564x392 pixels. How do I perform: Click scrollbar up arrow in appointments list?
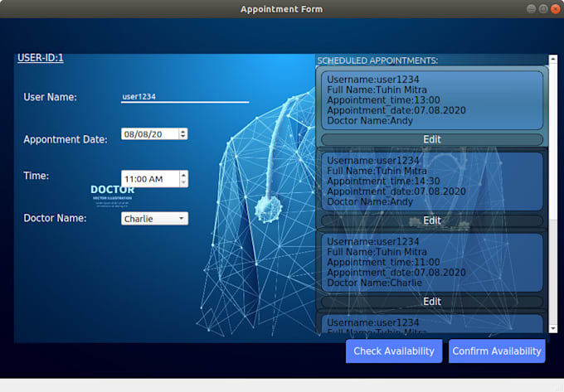[x=553, y=59]
